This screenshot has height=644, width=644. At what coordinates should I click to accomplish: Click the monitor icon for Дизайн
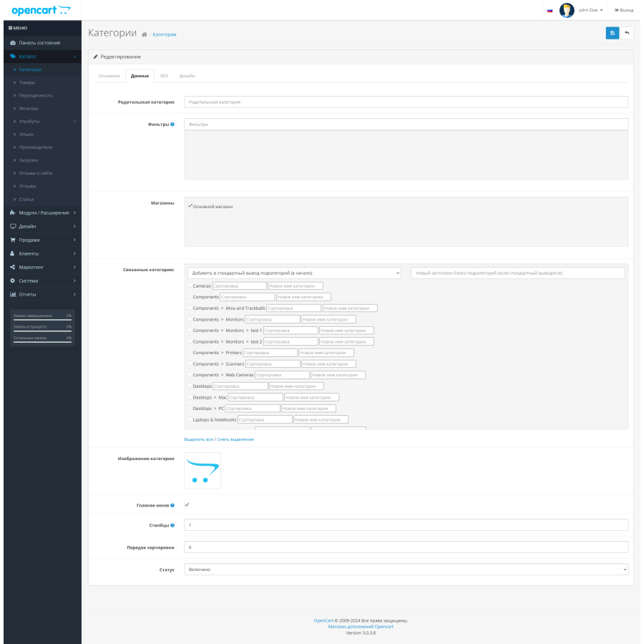pos(13,226)
